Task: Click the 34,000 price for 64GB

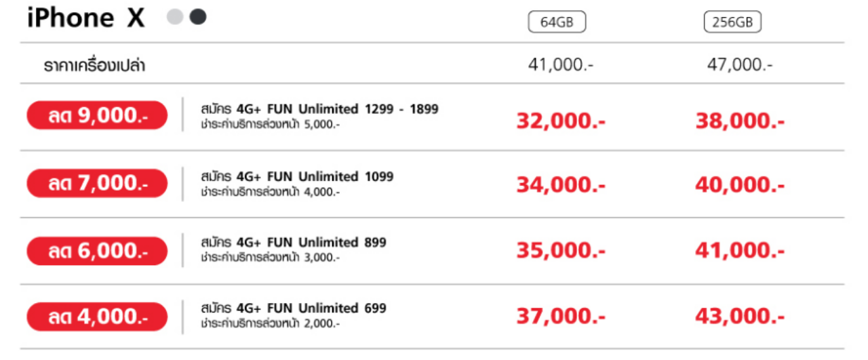Action: 561,184
